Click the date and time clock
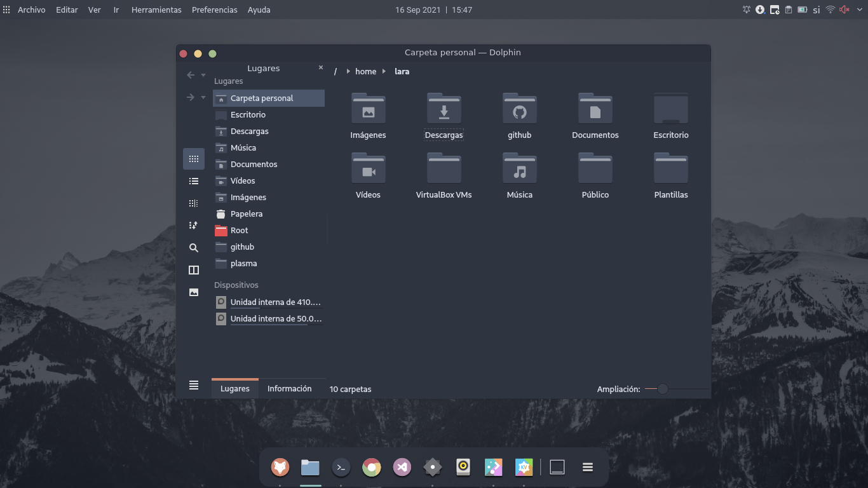 [433, 10]
